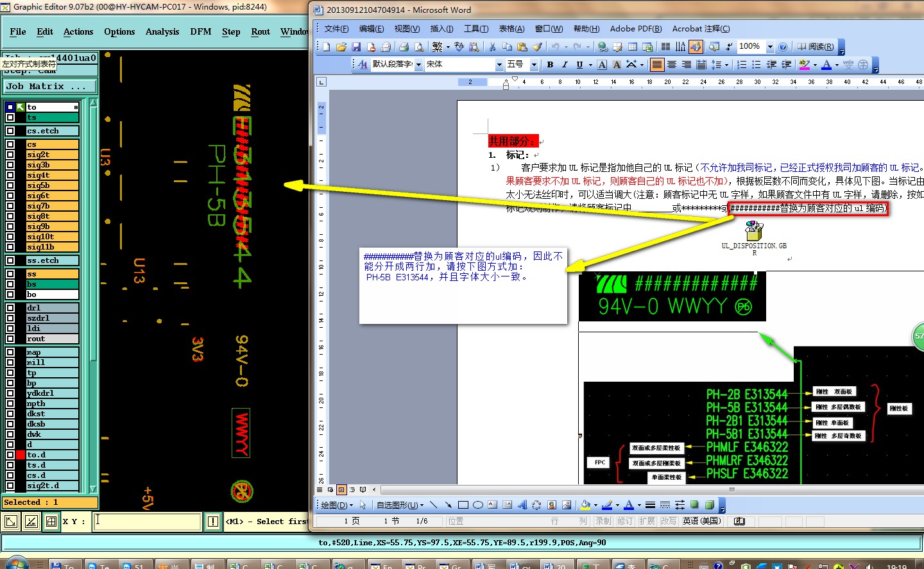This screenshot has height=569, width=924.
Task: Click the fill color bucket swatch
Action: click(x=585, y=505)
